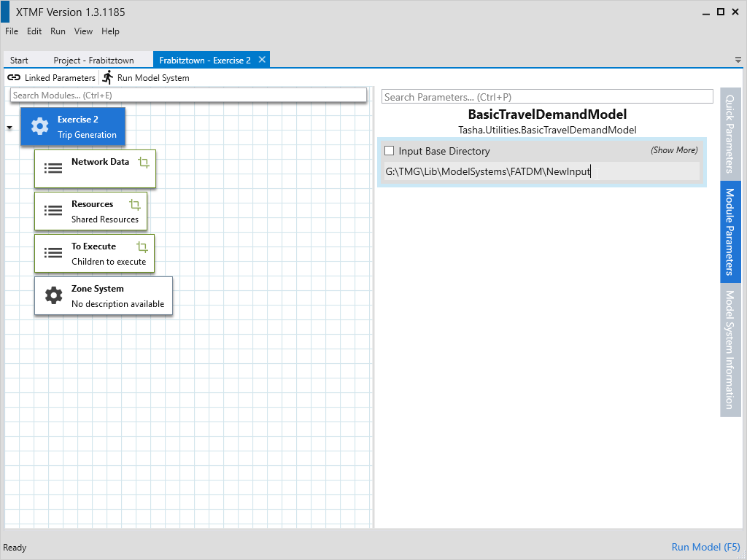Open the Run menu

coord(58,31)
